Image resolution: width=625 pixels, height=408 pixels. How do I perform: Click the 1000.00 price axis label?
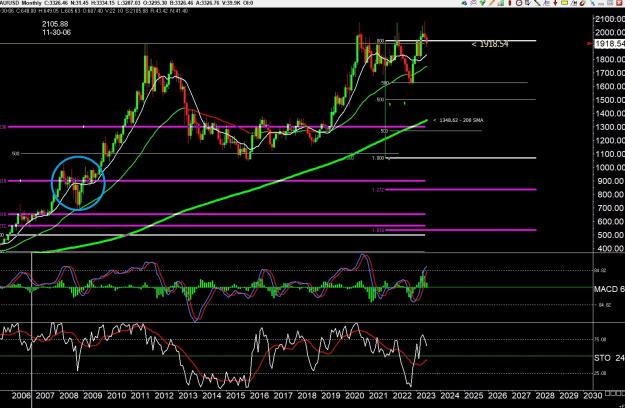coord(609,167)
